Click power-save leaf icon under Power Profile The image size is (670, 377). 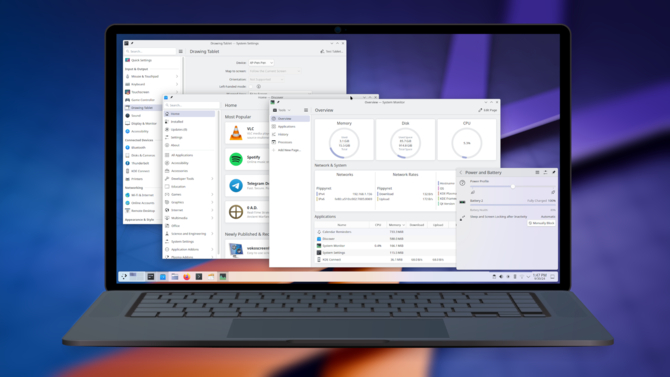coord(473,192)
